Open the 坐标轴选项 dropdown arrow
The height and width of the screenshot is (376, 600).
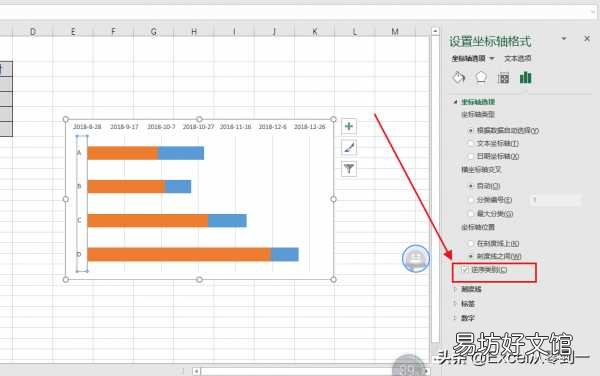pos(492,59)
